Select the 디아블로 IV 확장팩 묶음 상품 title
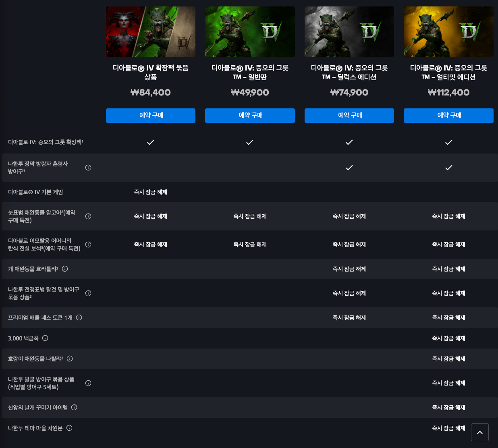Image resolution: width=498 pixels, height=448 pixels. 151,73
